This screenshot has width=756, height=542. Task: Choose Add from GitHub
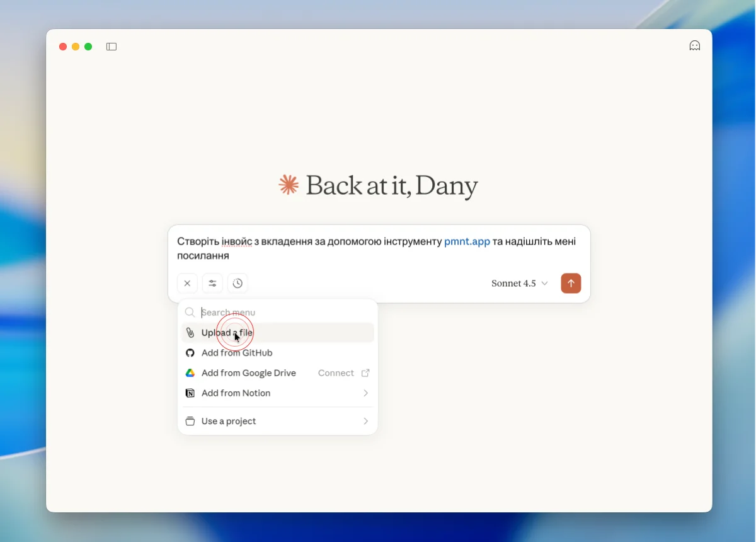[x=237, y=353]
